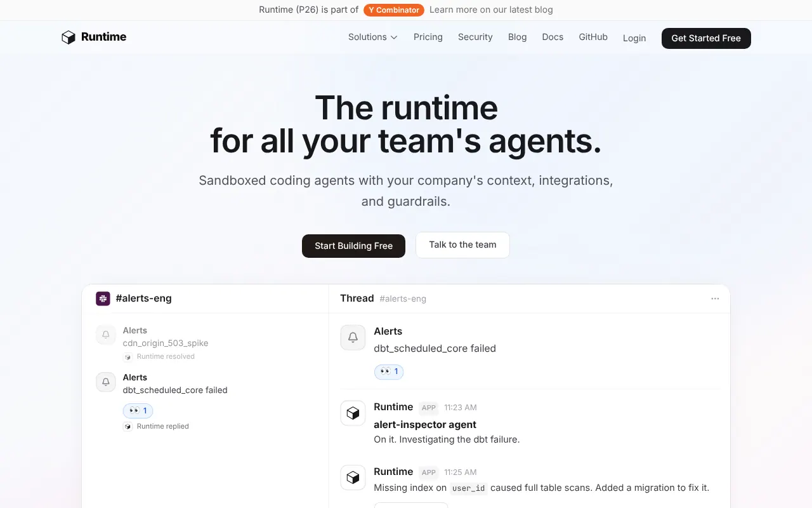Open the Pricing page

pos(428,37)
